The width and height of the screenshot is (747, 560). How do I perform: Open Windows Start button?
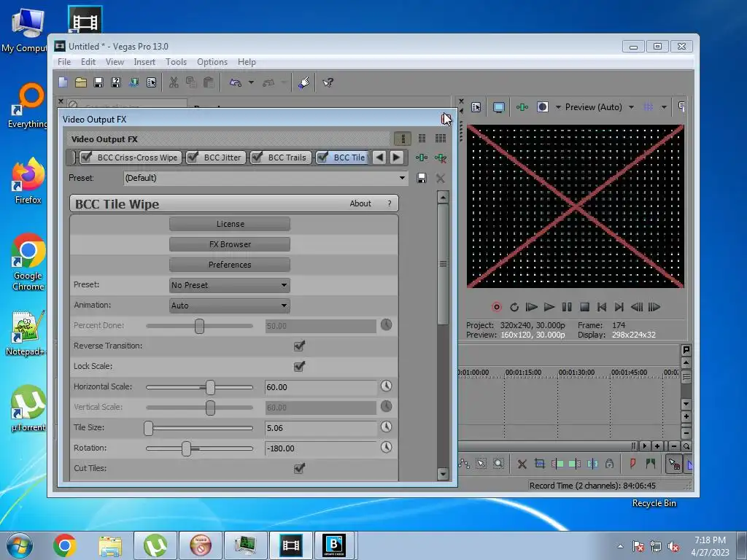(20, 545)
